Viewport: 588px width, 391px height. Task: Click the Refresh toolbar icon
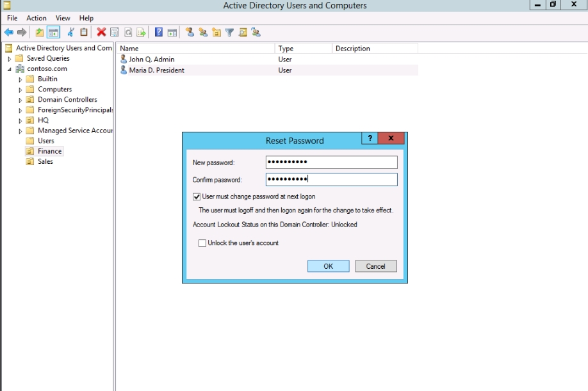coord(128,32)
